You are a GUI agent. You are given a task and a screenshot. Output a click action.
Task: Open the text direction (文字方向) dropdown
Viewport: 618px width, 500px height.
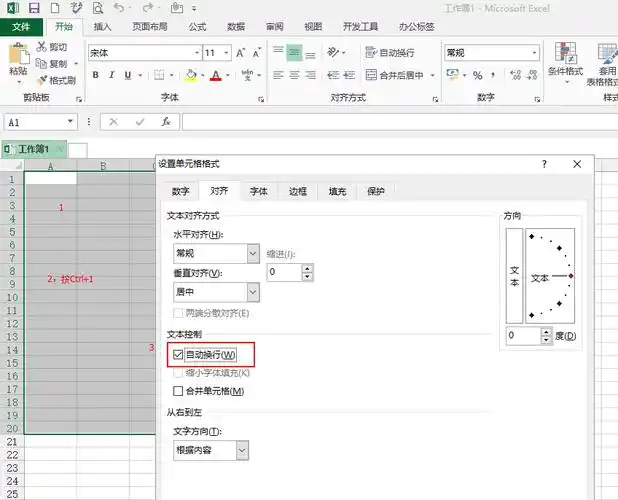click(242, 450)
